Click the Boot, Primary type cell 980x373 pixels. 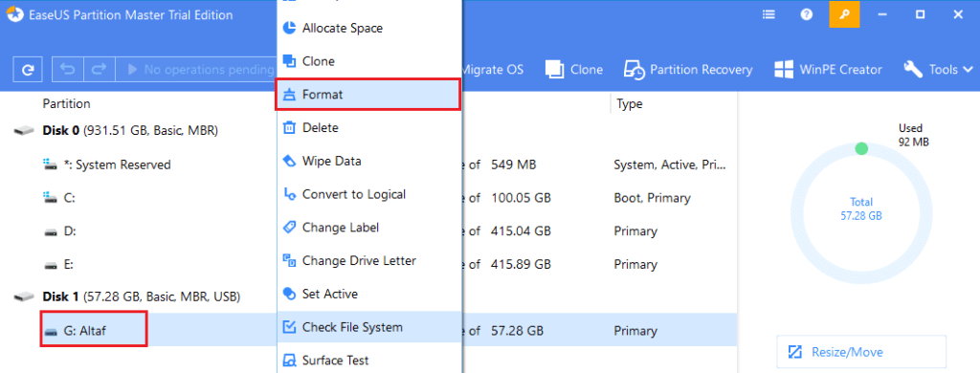[652, 198]
